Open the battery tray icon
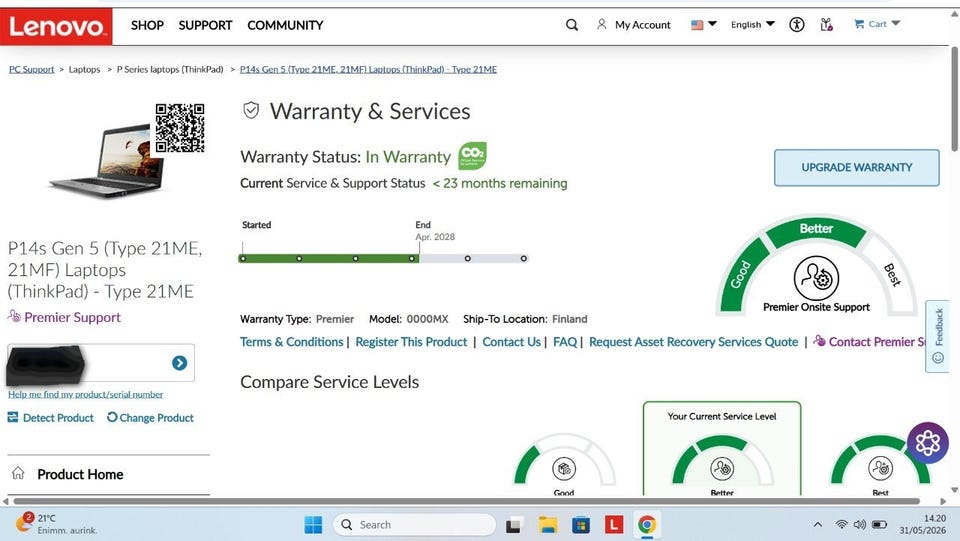Image resolution: width=960 pixels, height=541 pixels. (880, 524)
